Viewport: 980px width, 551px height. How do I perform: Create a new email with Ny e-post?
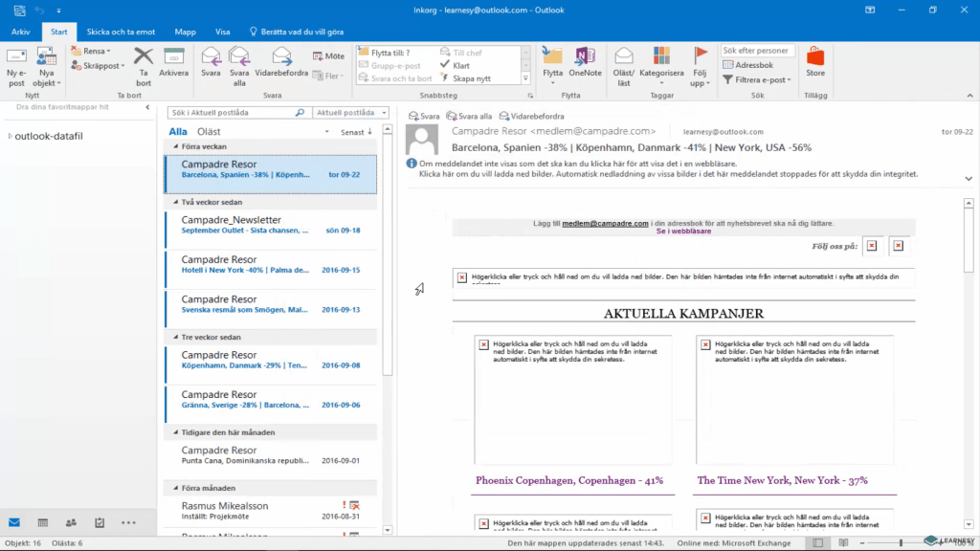(16, 67)
